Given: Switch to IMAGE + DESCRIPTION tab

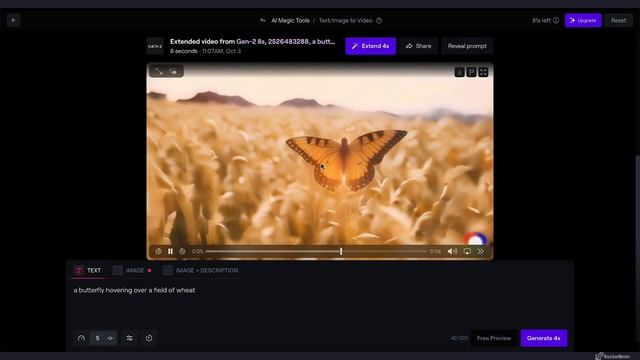Looking at the screenshot, I should click(201, 270).
